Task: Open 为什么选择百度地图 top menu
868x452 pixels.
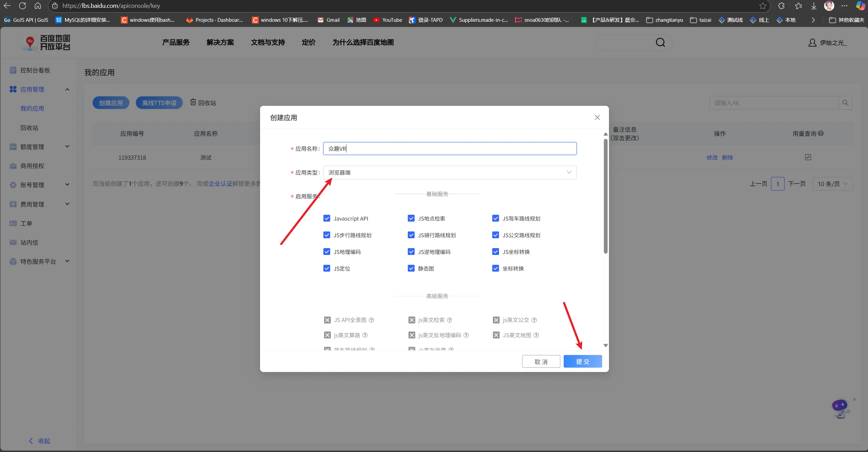Action: (x=363, y=43)
